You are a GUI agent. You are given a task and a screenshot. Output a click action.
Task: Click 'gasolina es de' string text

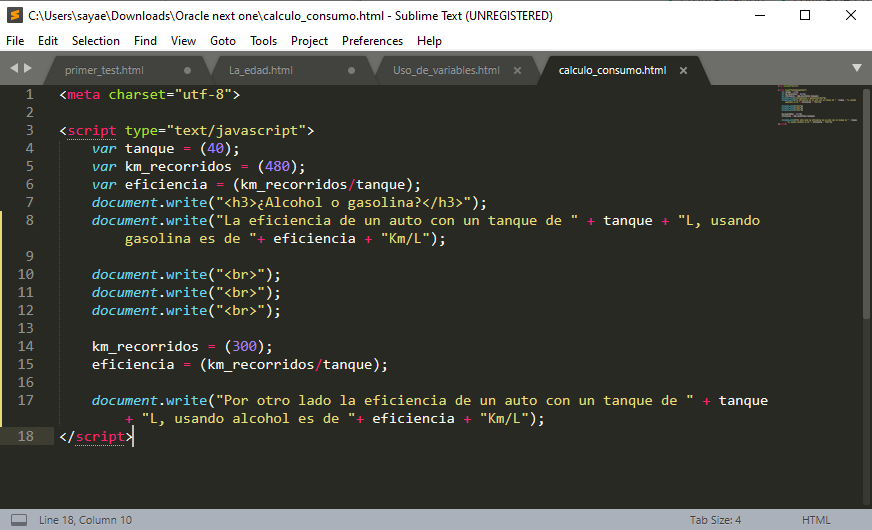click(182, 239)
